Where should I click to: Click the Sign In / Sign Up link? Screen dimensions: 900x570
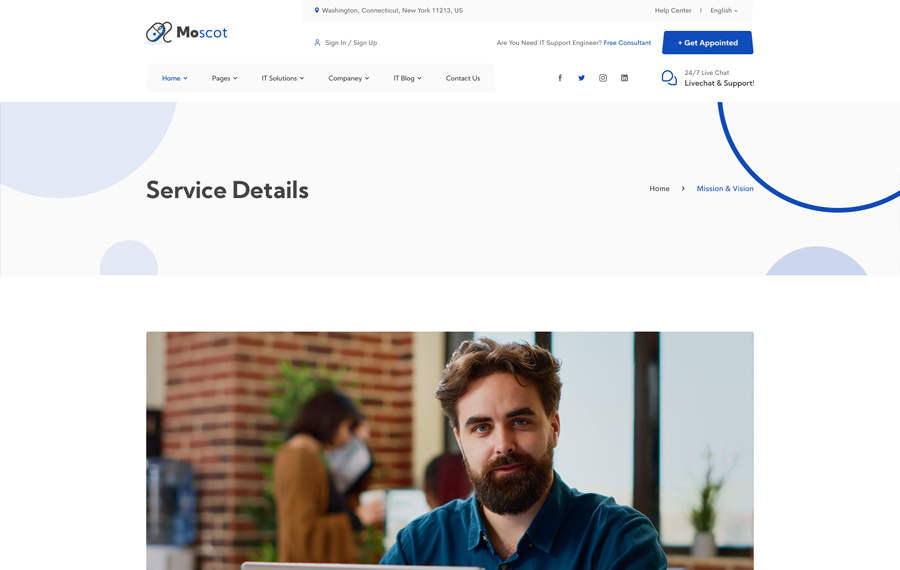pyautogui.click(x=351, y=43)
